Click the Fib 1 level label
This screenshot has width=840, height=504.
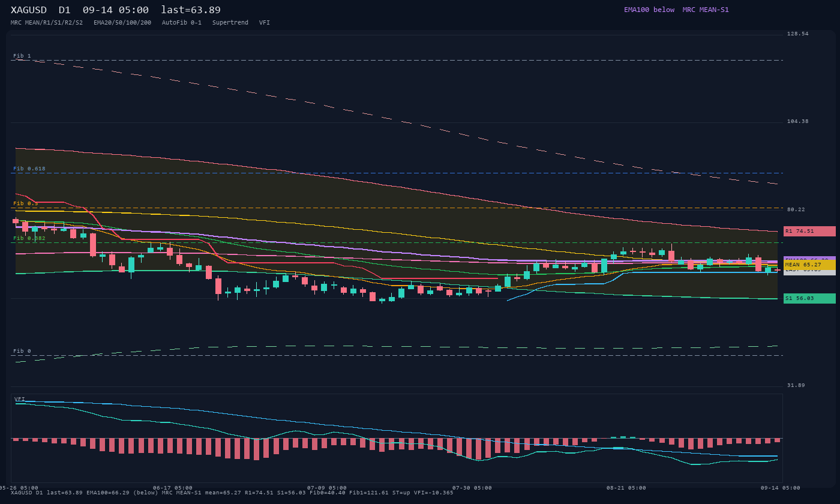[22, 56]
